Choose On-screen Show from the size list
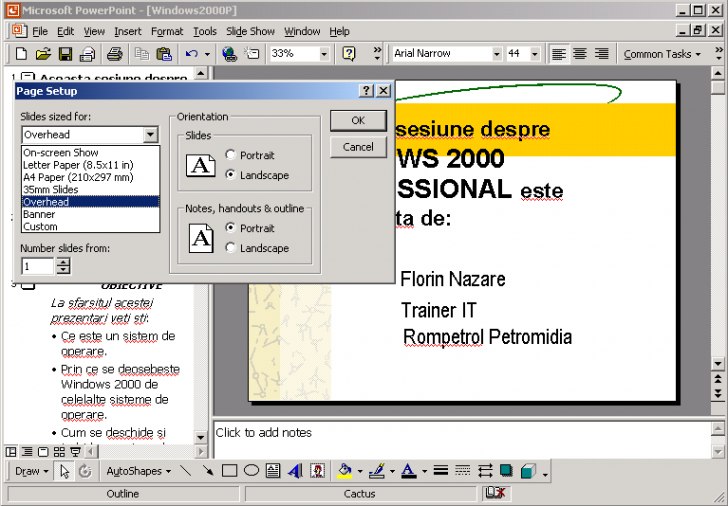The image size is (728, 506). [x=91, y=152]
